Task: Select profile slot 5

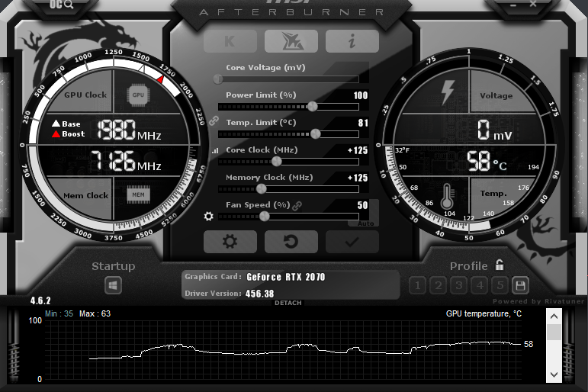Action: pyautogui.click(x=500, y=285)
